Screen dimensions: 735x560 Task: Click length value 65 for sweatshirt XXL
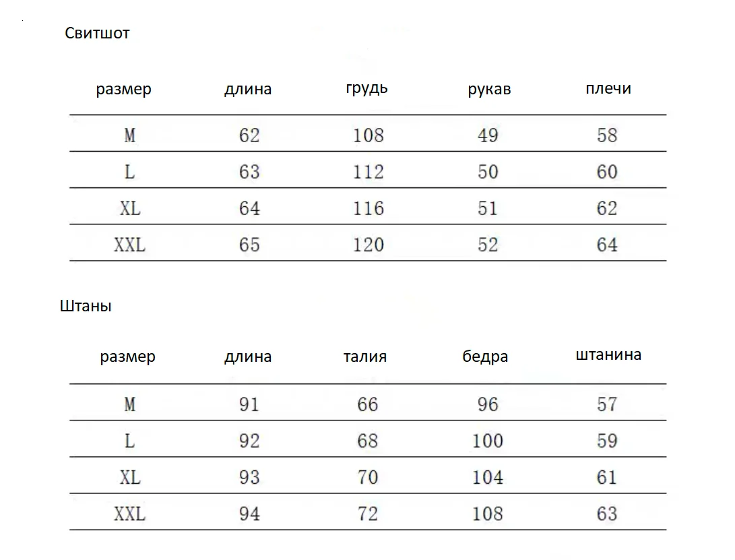249,245
